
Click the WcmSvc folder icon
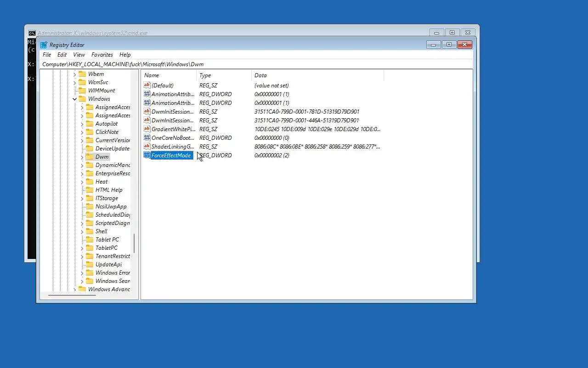click(82, 82)
